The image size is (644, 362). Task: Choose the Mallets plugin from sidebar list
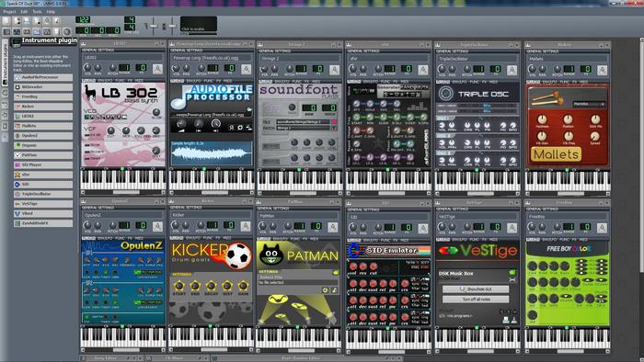(x=42, y=126)
